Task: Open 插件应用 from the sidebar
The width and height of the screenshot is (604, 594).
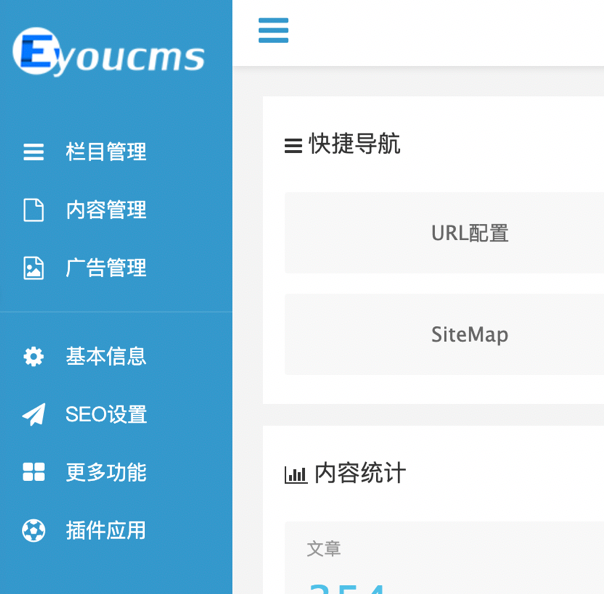Action: (x=106, y=530)
